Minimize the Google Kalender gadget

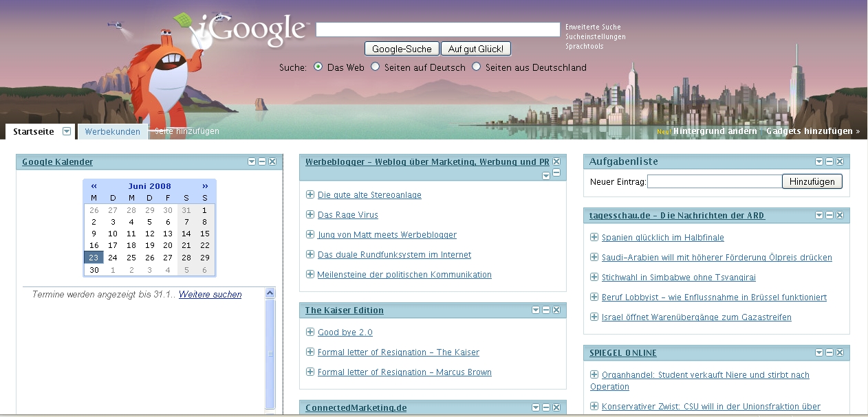pyautogui.click(x=262, y=161)
